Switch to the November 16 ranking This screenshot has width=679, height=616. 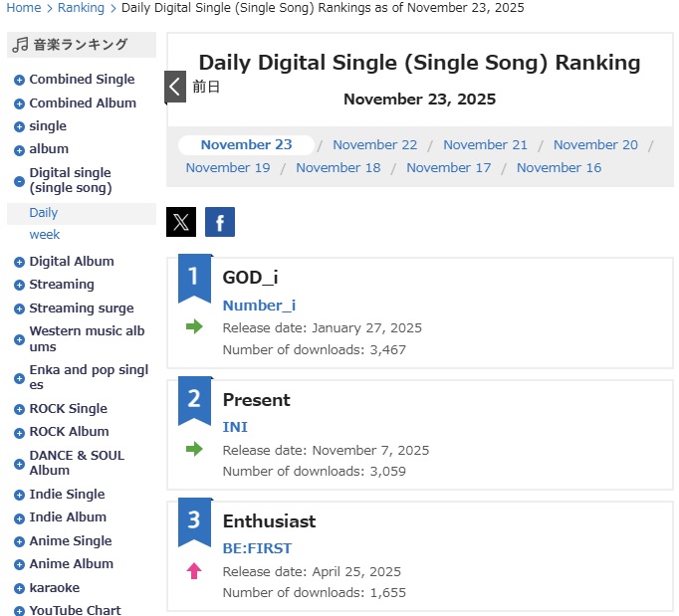pos(559,167)
